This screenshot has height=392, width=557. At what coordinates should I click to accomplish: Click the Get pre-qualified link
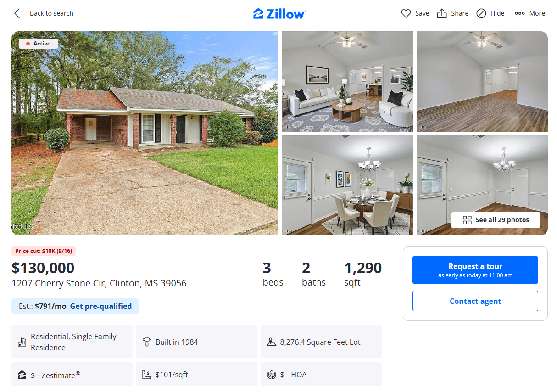[101, 306]
